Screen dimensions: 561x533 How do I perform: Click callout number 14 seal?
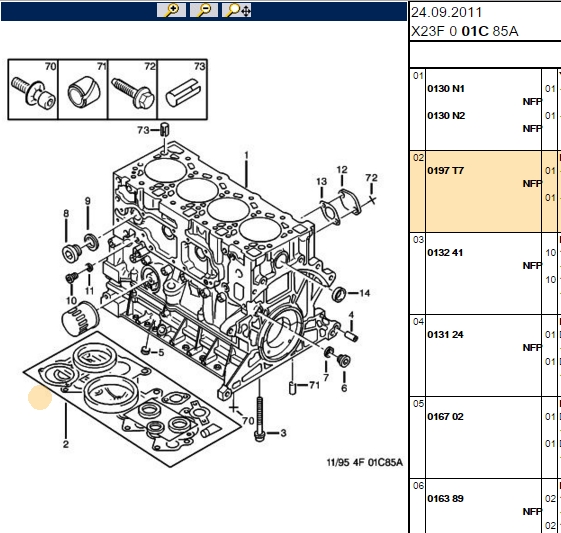[x=365, y=293]
